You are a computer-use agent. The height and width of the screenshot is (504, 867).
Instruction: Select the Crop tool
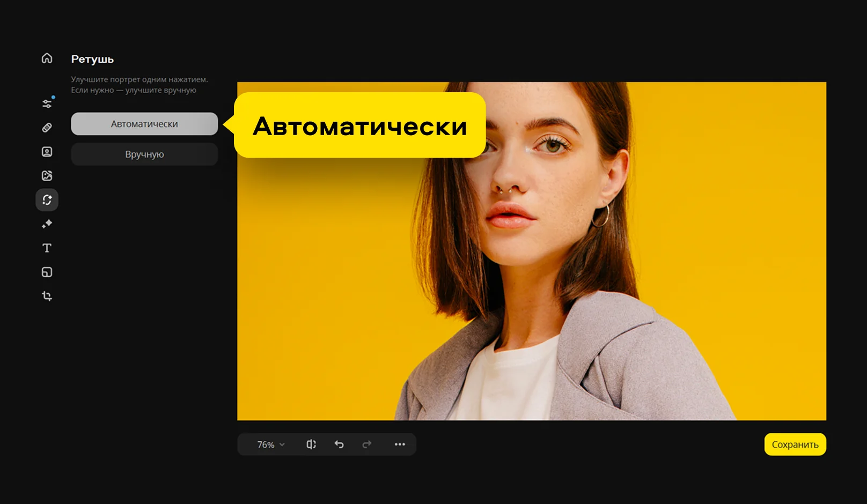47,296
